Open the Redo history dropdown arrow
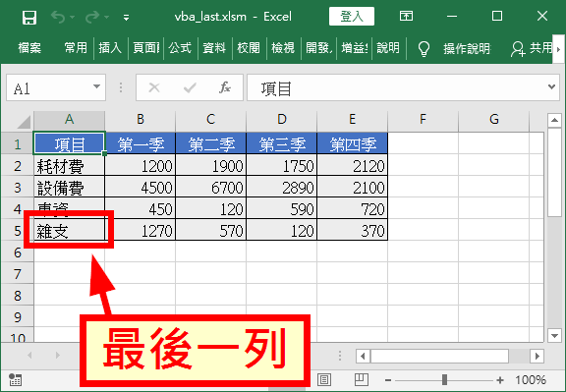This screenshot has width=566, height=392. point(106,17)
